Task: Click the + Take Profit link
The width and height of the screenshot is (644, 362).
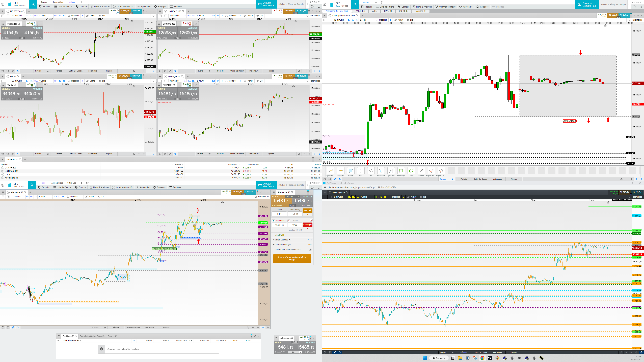Action: tap(278, 235)
